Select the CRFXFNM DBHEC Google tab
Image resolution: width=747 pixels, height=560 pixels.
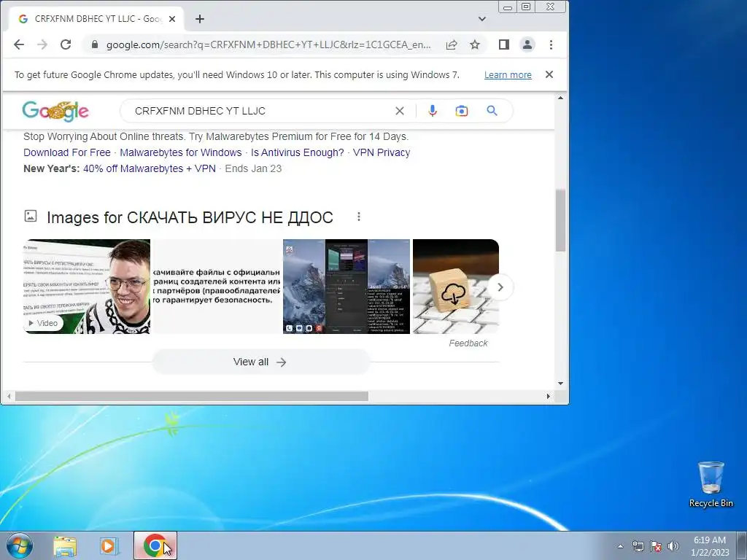point(96,19)
